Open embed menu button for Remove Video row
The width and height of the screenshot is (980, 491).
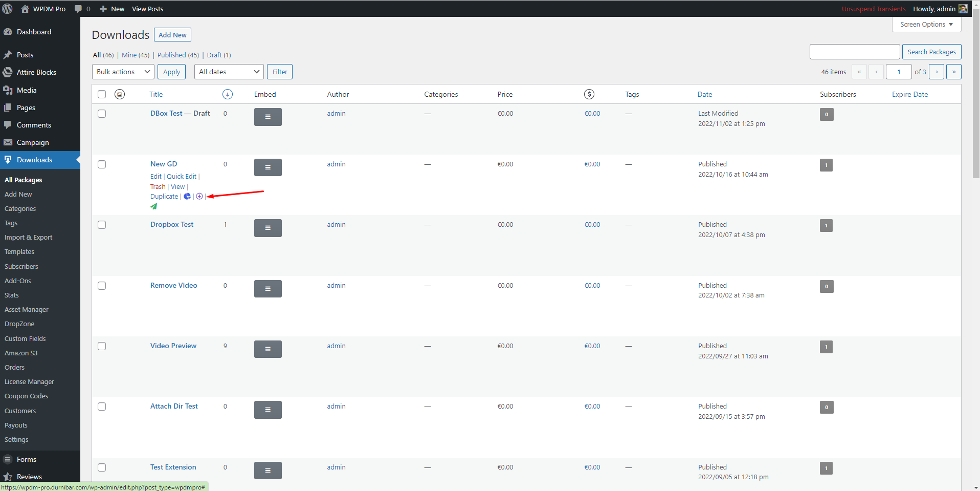268,289
